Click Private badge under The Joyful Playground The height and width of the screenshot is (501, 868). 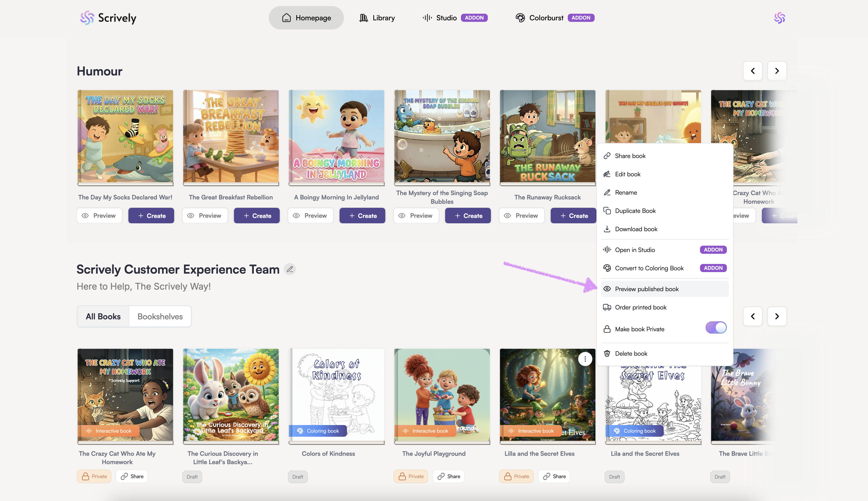[411, 476]
